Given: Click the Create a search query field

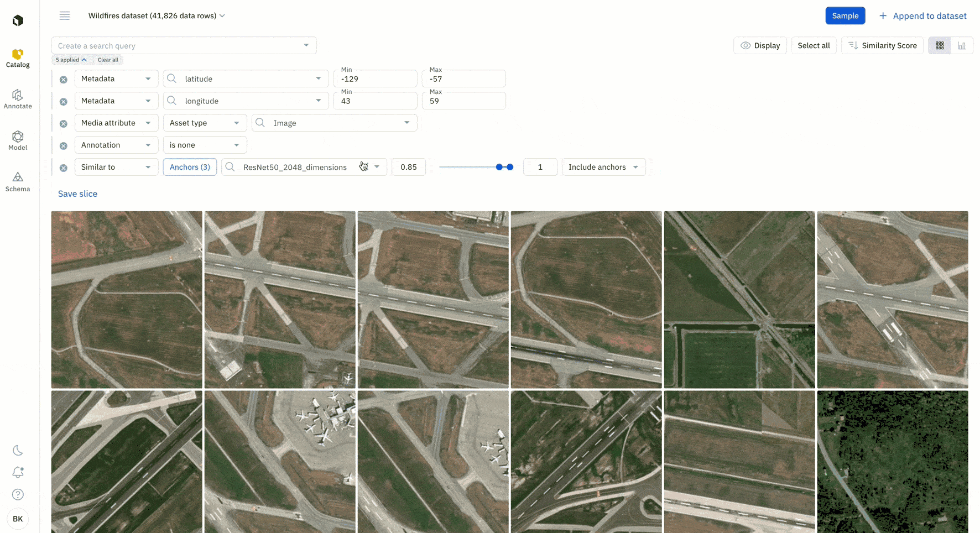Looking at the screenshot, I should (x=184, y=45).
